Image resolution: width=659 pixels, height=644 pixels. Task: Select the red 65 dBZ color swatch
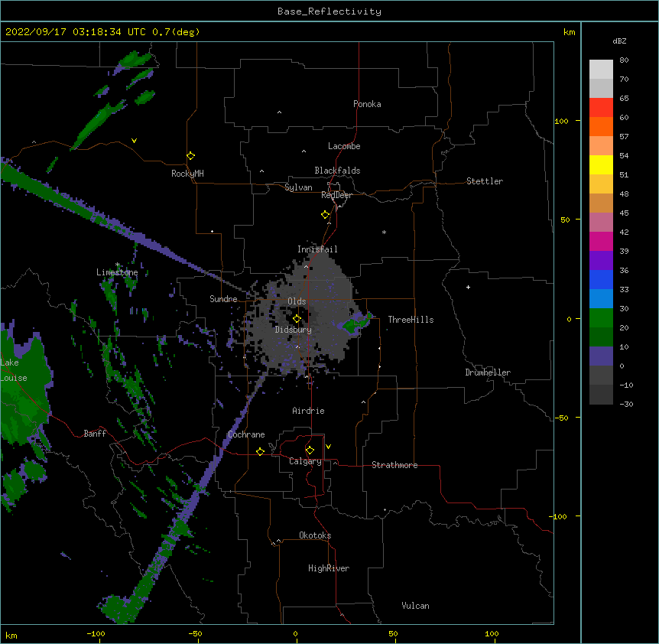pos(601,107)
